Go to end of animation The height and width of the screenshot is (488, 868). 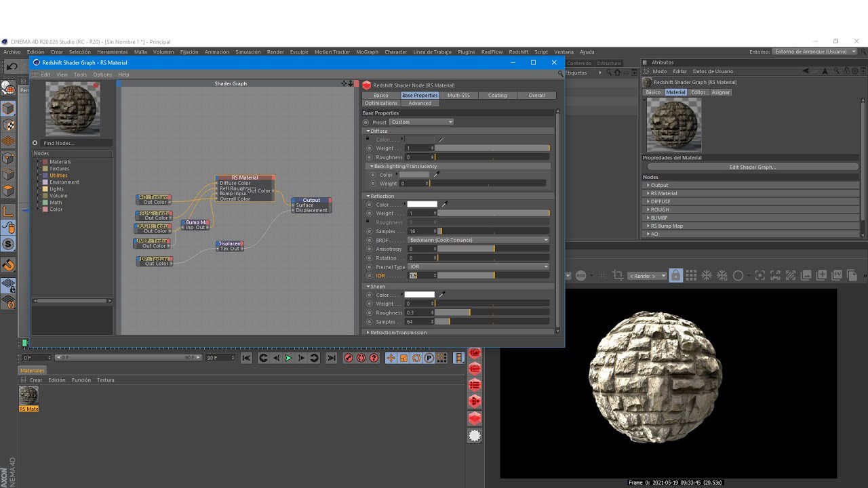click(331, 358)
